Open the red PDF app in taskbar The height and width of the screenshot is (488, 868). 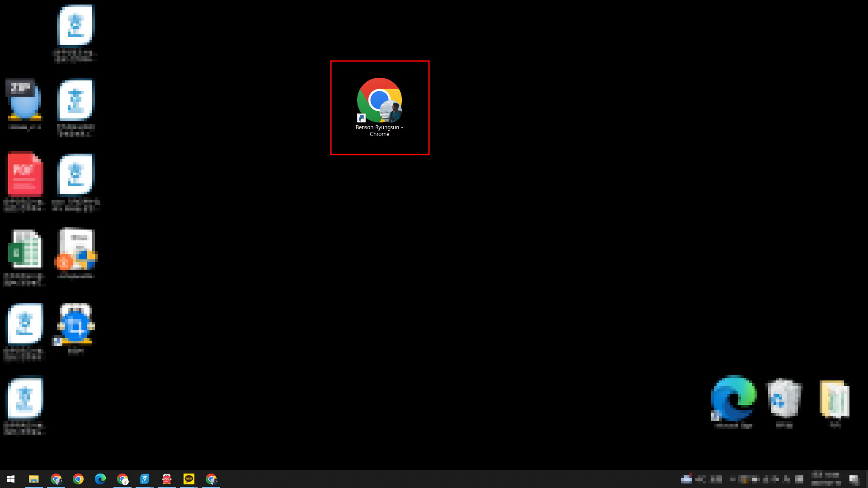click(167, 479)
